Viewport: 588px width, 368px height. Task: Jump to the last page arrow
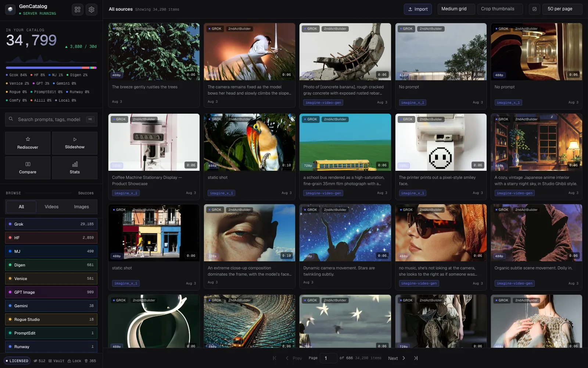coord(416,358)
